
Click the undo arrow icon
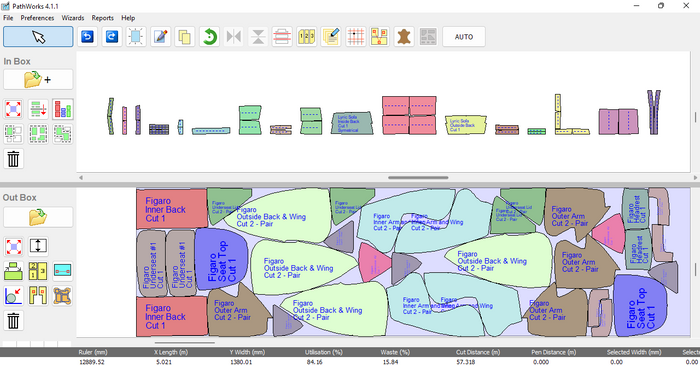87,37
